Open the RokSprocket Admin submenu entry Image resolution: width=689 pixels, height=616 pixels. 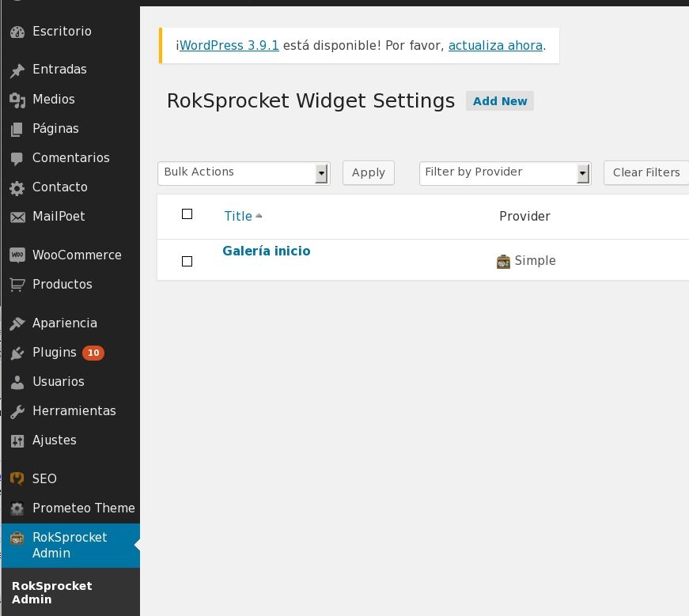tap(52, 593)
